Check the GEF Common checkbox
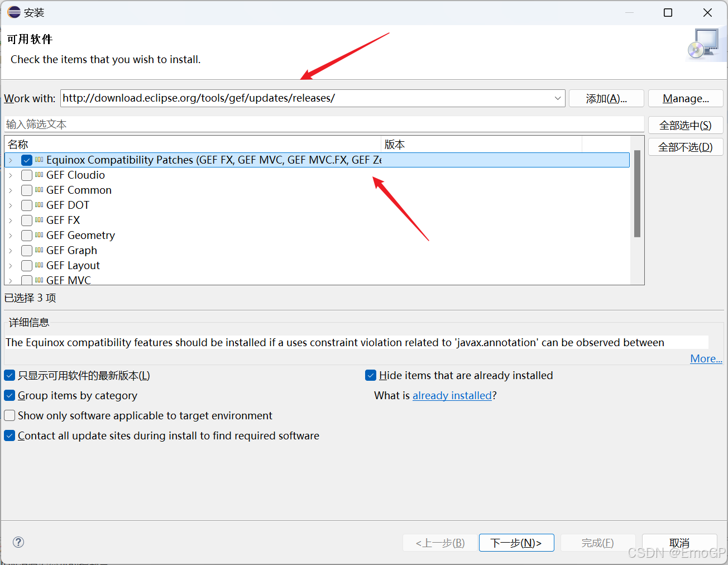The image size is (728, 565). (27, 190)
